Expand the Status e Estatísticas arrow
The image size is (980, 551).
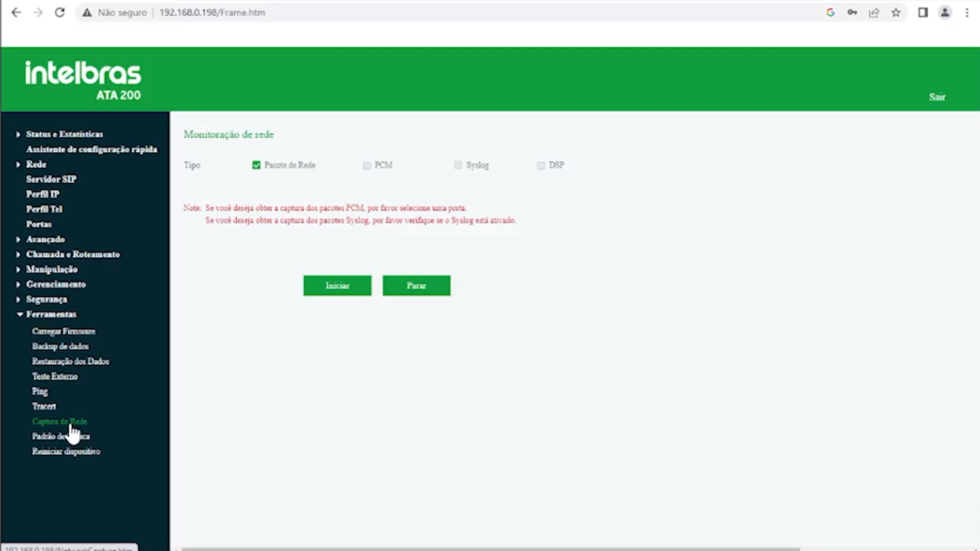[x=19, y=134]
